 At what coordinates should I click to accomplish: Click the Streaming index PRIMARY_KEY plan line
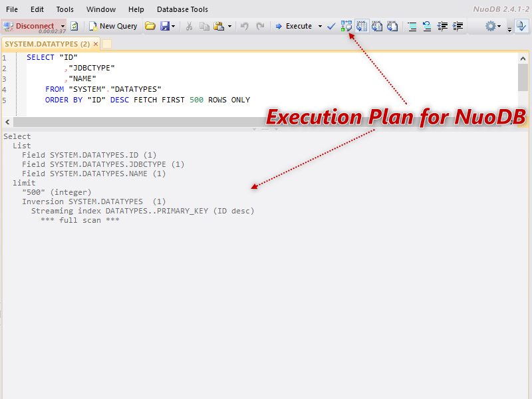[x=143, y=211]
